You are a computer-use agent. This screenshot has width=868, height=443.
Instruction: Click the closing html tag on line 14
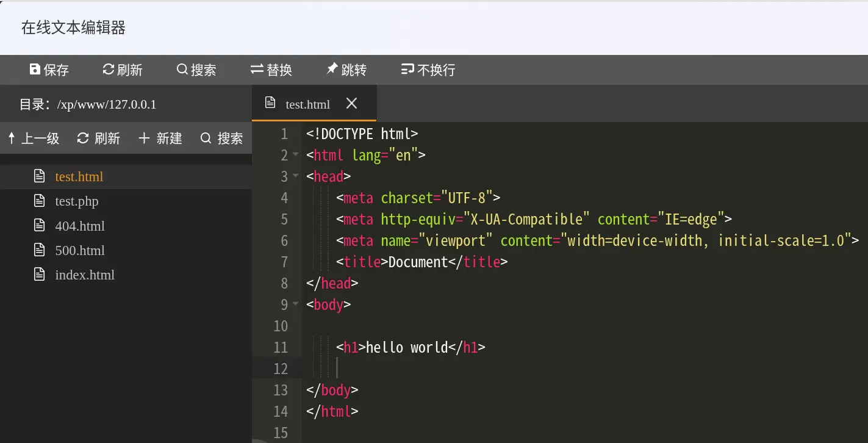pos(332,411)
